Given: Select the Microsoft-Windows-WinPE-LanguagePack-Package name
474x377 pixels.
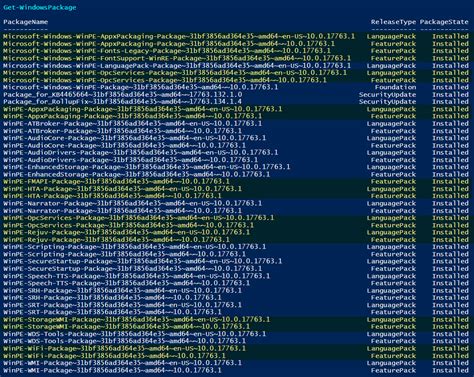Looking at the screenshot, I should tap(177, 66).
